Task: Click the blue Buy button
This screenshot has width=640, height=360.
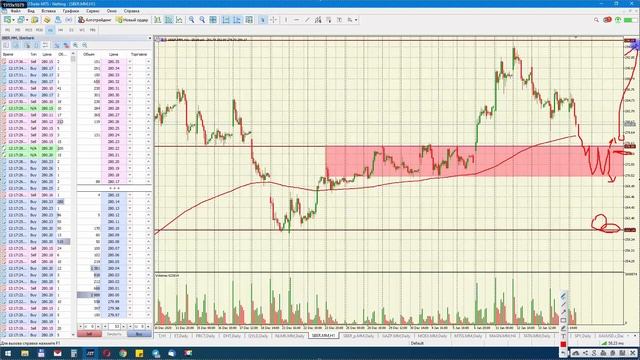Action: (x=139, y=334)
